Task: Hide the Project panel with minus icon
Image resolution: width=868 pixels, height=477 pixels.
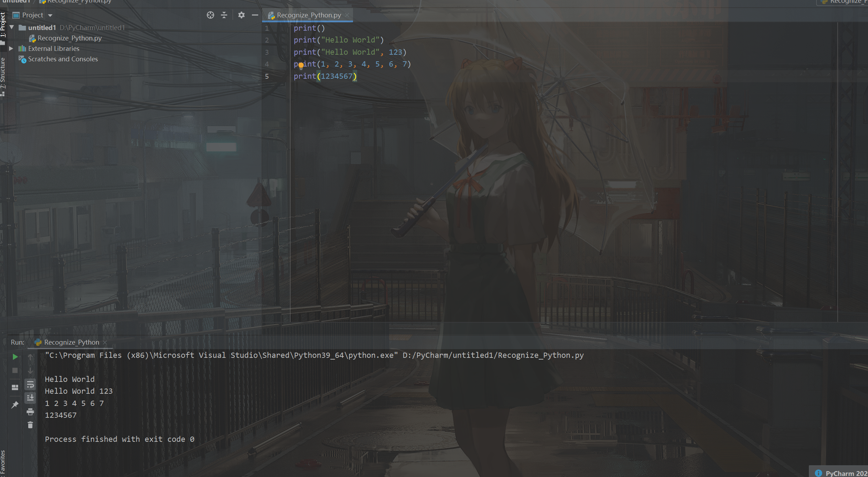Action: (255, 15)
